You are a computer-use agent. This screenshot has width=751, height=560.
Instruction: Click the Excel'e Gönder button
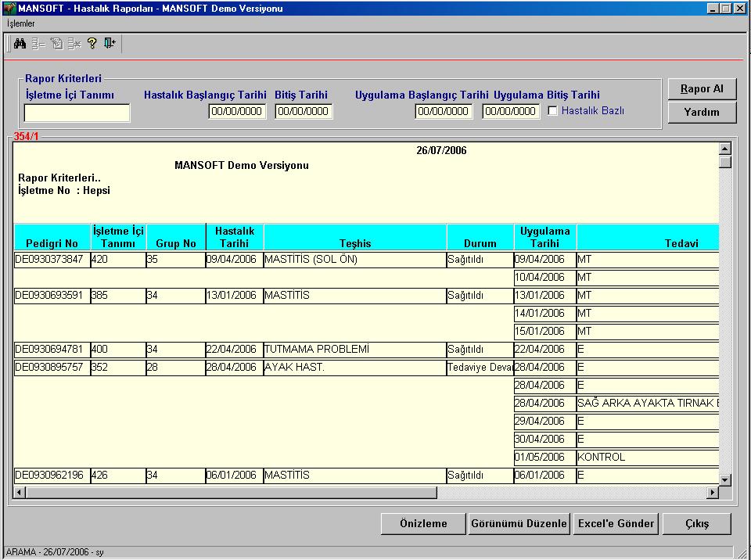click(616, 523)
